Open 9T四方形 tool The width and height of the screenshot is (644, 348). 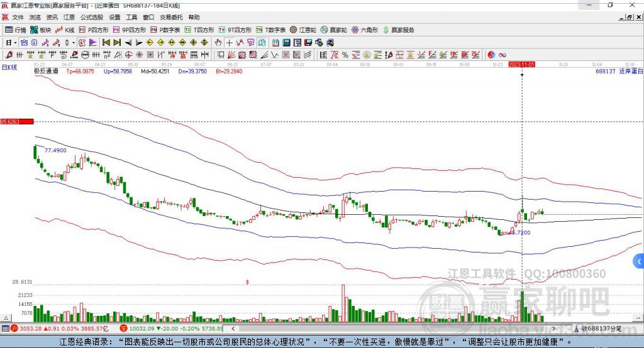235,30
